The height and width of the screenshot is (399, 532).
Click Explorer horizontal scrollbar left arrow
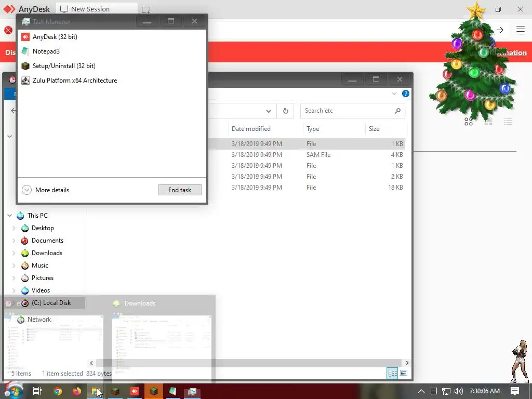(91, 363)
